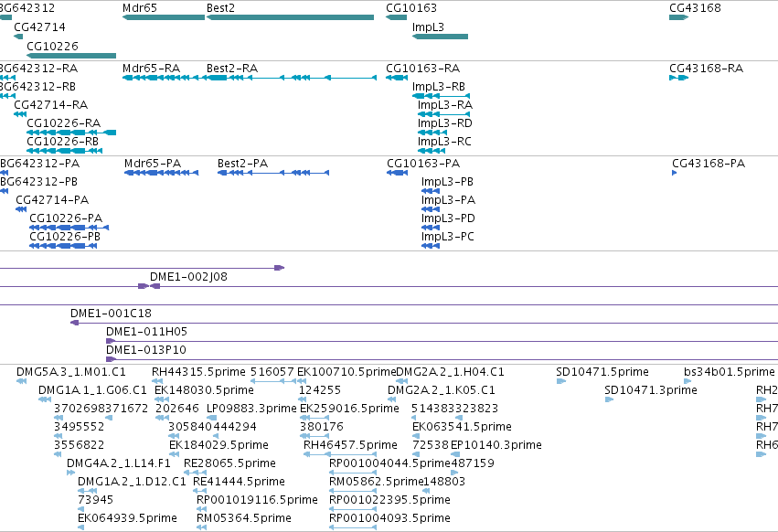Viewport: 778px width, 532px height.
Task: Click the ImpL3-RD transcript
Action: (x=432, y=133)
